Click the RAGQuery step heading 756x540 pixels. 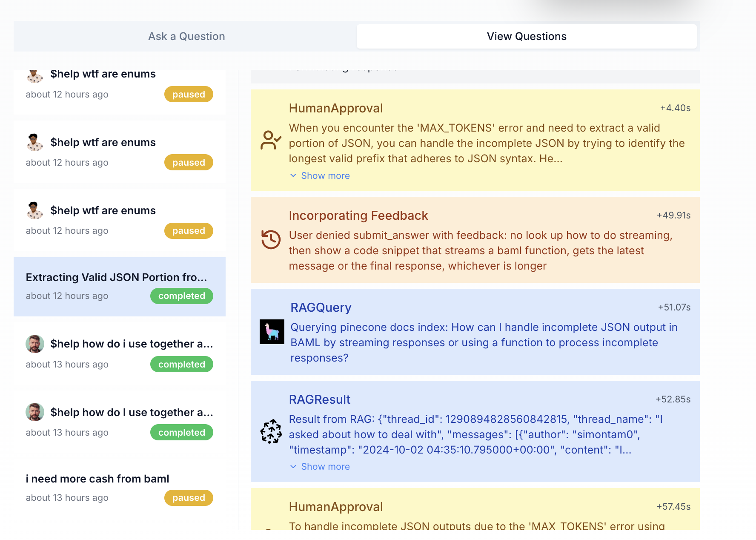[321, 307]
